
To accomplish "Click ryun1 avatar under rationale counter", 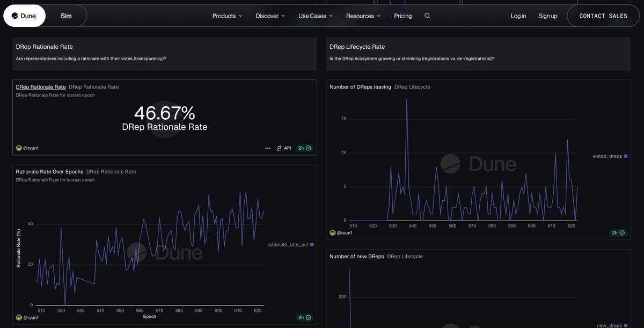I will [19, 148].
